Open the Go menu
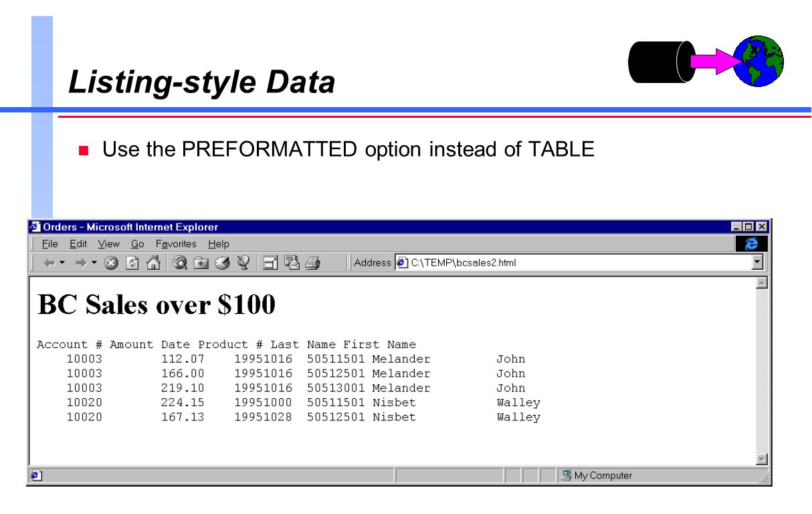 point(138,244)
